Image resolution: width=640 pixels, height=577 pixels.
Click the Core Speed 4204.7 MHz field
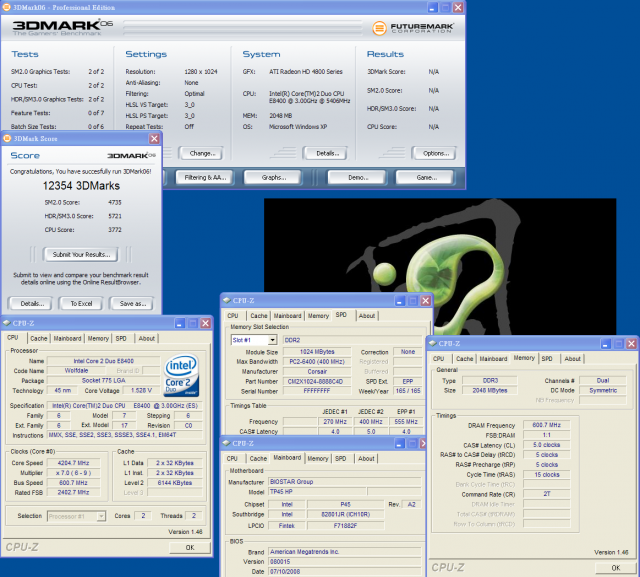click(x=73, y=463)
